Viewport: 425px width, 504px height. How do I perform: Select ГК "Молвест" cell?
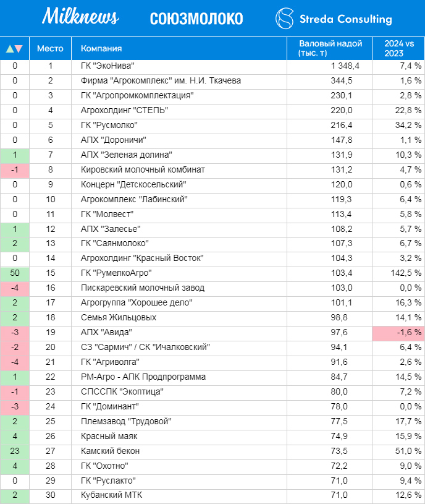point(179,214)
